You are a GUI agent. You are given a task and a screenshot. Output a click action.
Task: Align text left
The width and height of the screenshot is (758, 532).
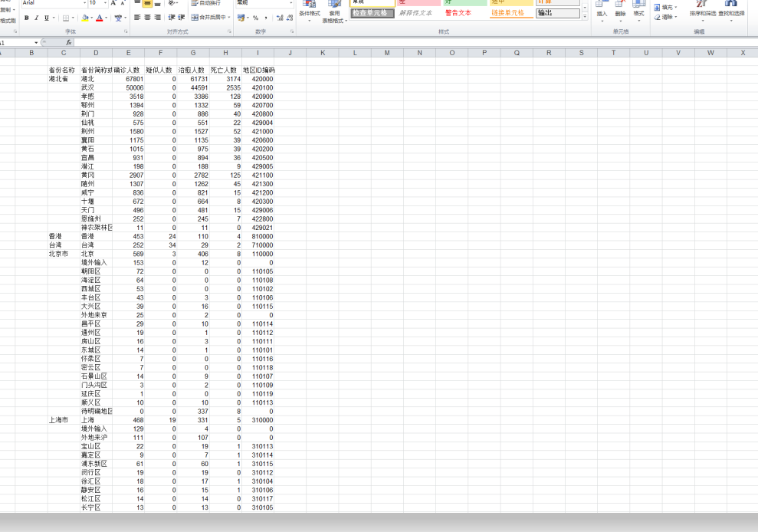(x=137, y=18)
